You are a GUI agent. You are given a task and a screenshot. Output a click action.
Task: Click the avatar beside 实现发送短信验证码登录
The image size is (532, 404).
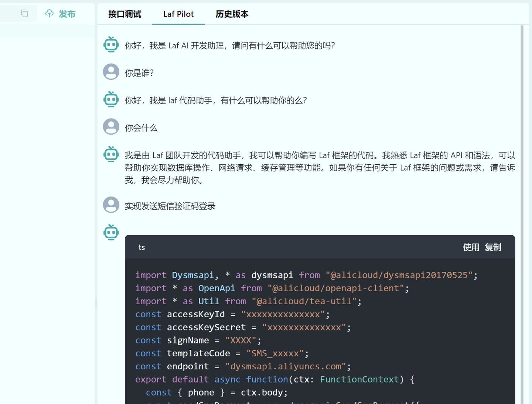(x=111, y=205)
